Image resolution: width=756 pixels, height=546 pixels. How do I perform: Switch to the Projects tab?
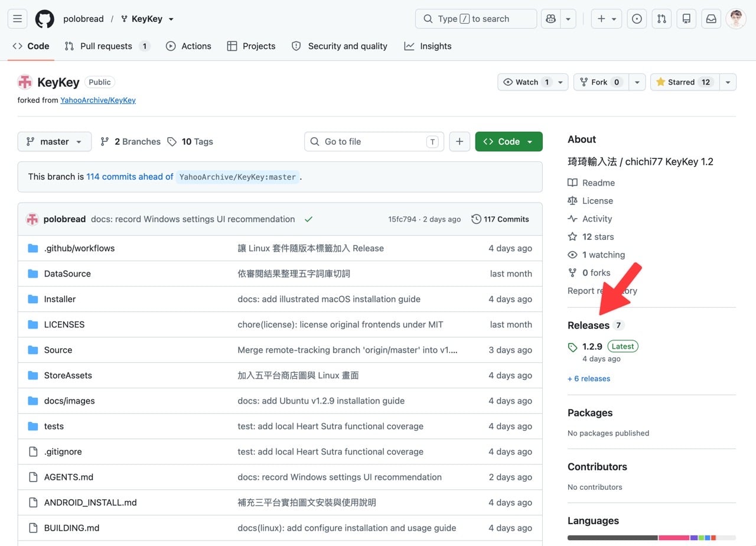pos(251,46)
